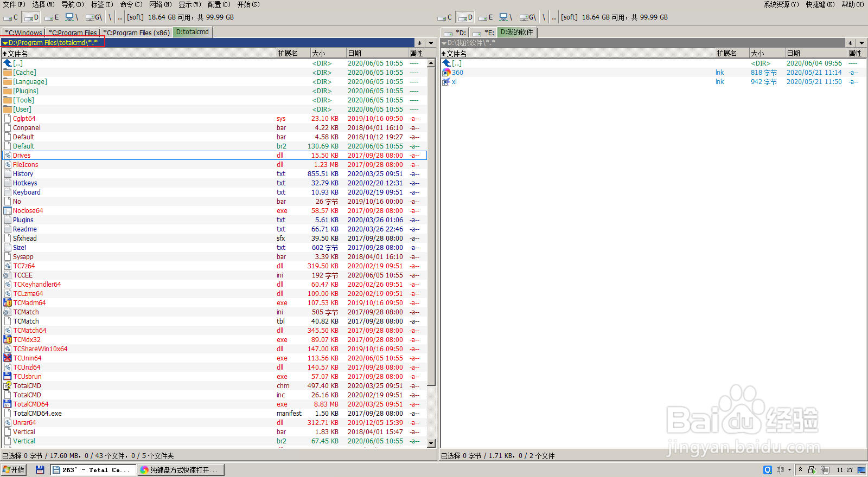Open network neighborhood in right panel
The image size is (868, 477).
(x=506, y=17)
